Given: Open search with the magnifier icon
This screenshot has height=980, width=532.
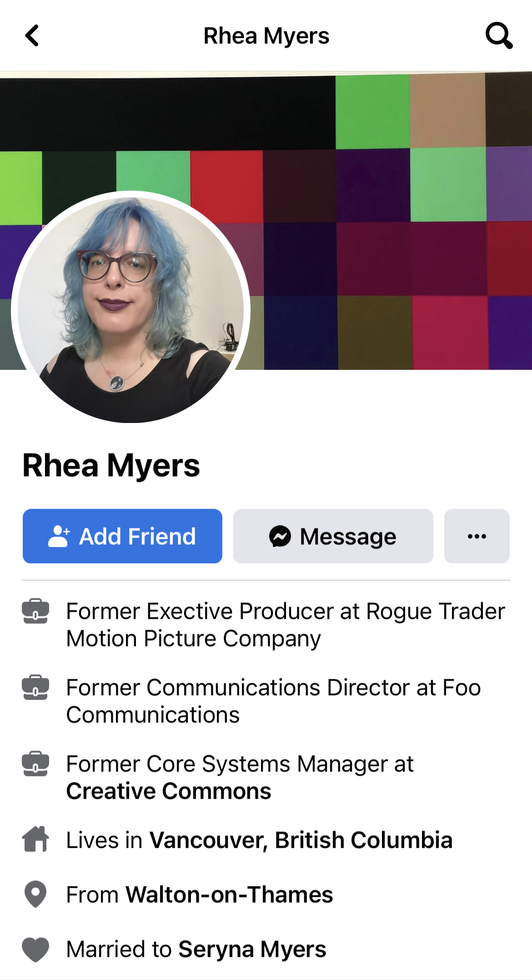Looking at the screenshot, I should coord(499,35).
